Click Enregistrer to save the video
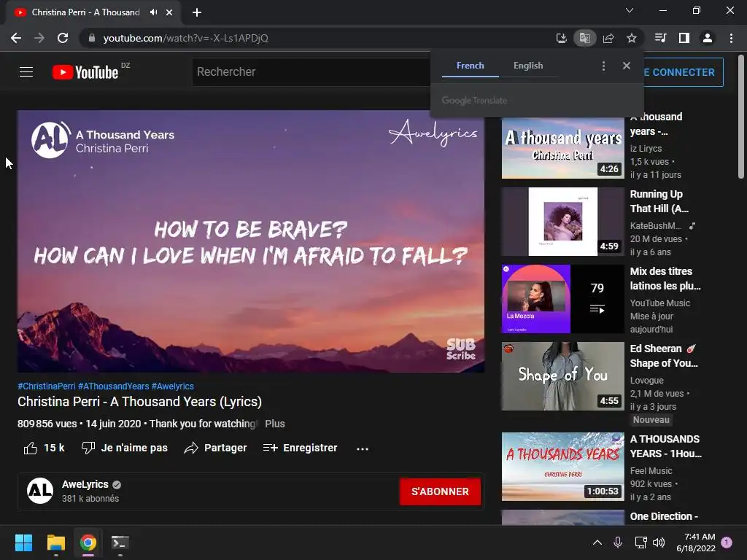The image size is (747, 560). [x=300, y=448]
